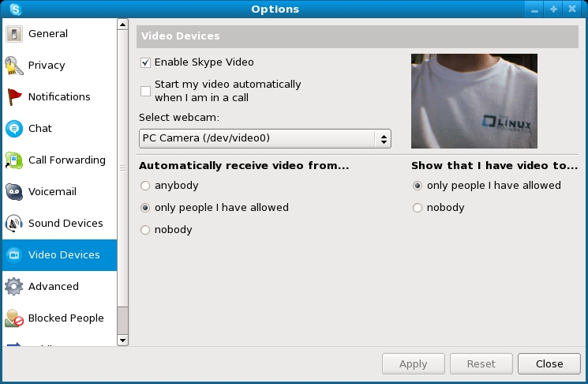Screen dimensions: 588x384
Task: Click the Skype logo in title bar
Action: tap(15, 9)
